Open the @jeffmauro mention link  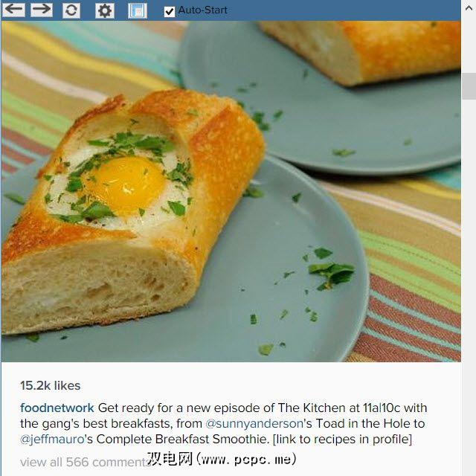[52, 440]
